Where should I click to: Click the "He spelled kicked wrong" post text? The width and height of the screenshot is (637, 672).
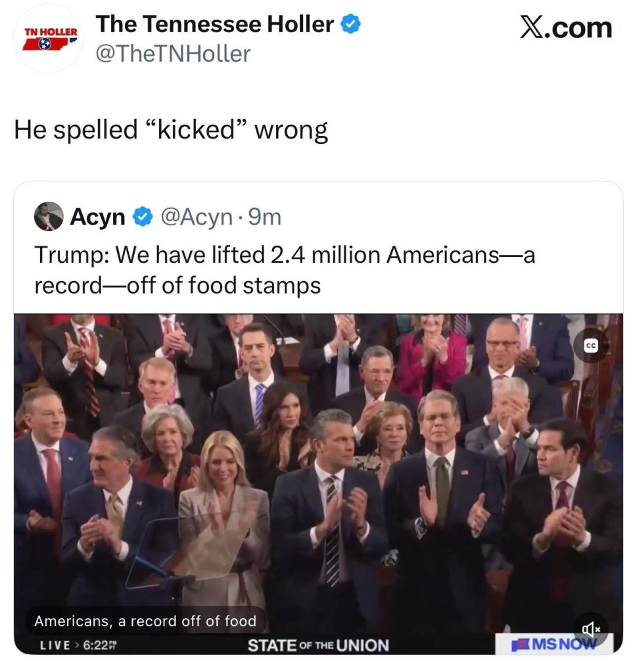pyautogui.click(x=171, y=130)
